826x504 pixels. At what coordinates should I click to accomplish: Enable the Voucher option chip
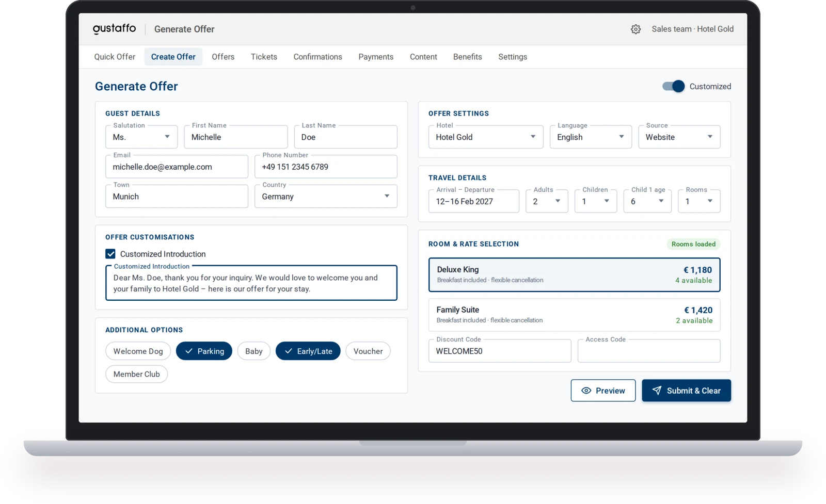(x=368, y=351)
